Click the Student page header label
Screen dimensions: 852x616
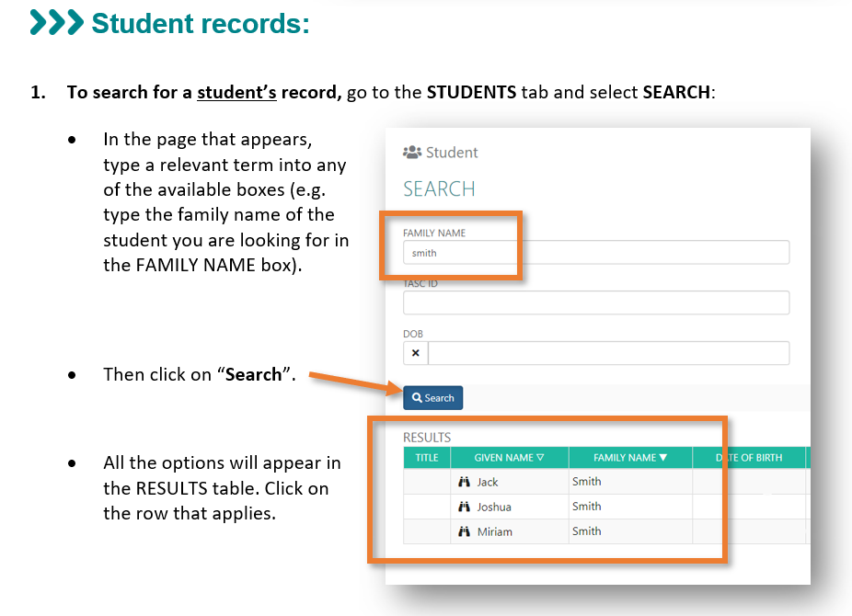coord(452,153)
